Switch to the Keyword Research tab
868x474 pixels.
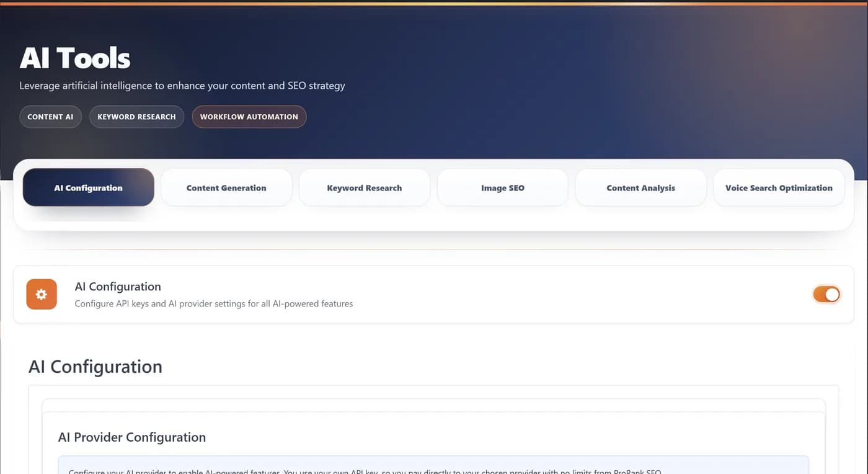pos(365,187)
